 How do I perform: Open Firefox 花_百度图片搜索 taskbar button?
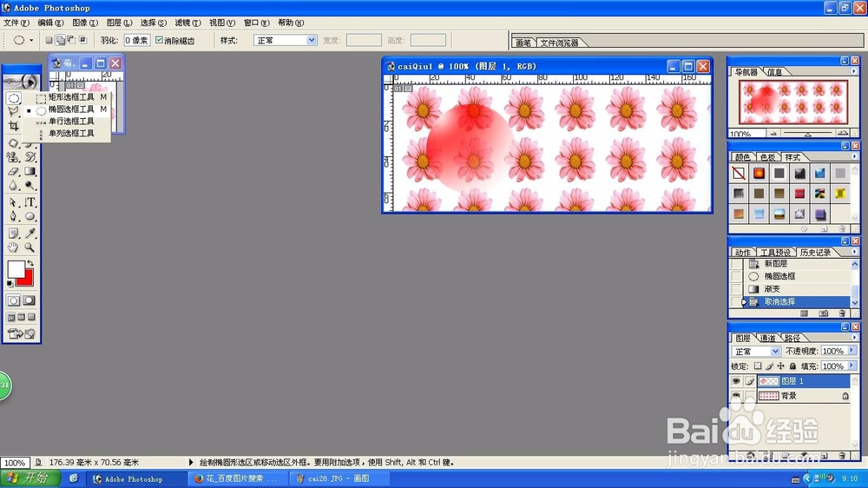tap(239, 478)
